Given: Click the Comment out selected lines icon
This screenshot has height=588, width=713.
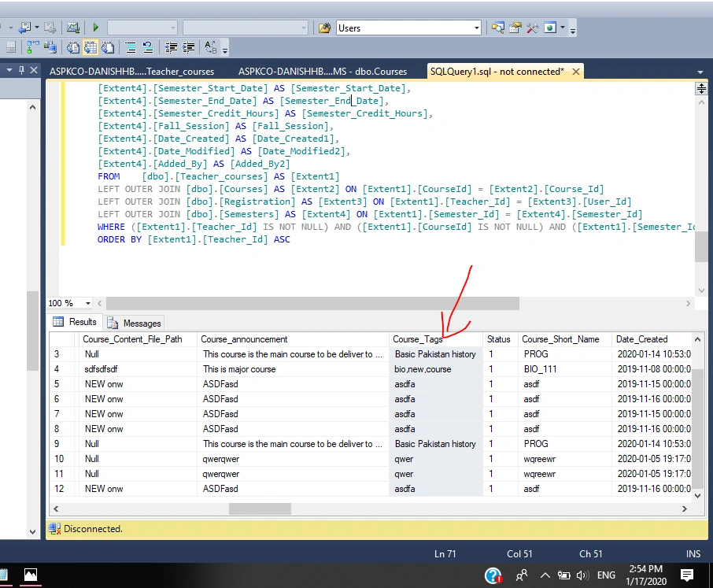Looking at the screenshot, I should click(131, 47).
